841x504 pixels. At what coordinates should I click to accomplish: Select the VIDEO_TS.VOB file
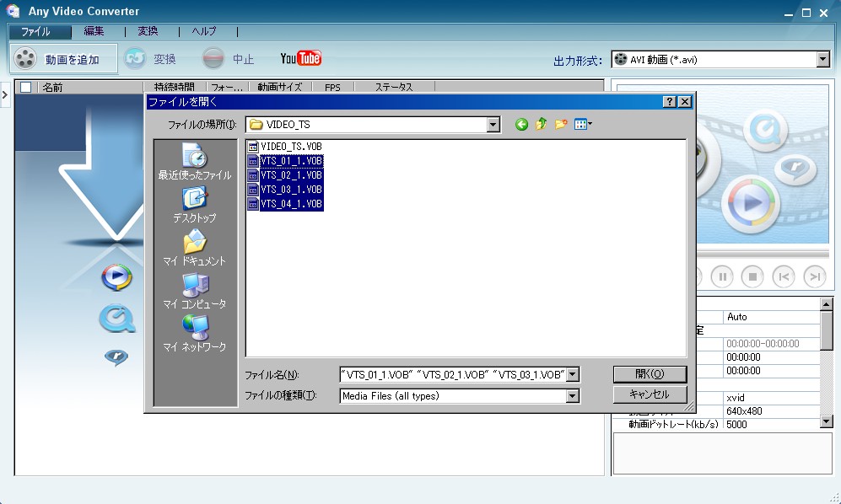point(290,147)
